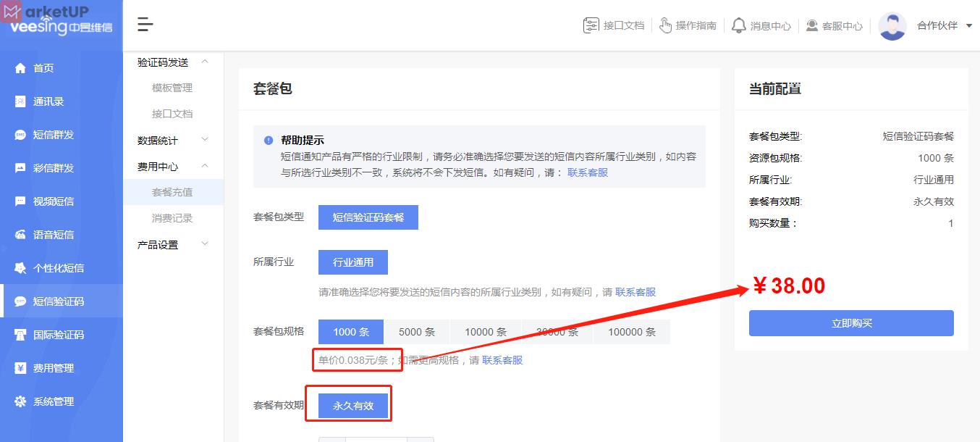Click the 费用管理 yen icon
The height and width of the screenshot is (442, 980).
tap(20, 368)
